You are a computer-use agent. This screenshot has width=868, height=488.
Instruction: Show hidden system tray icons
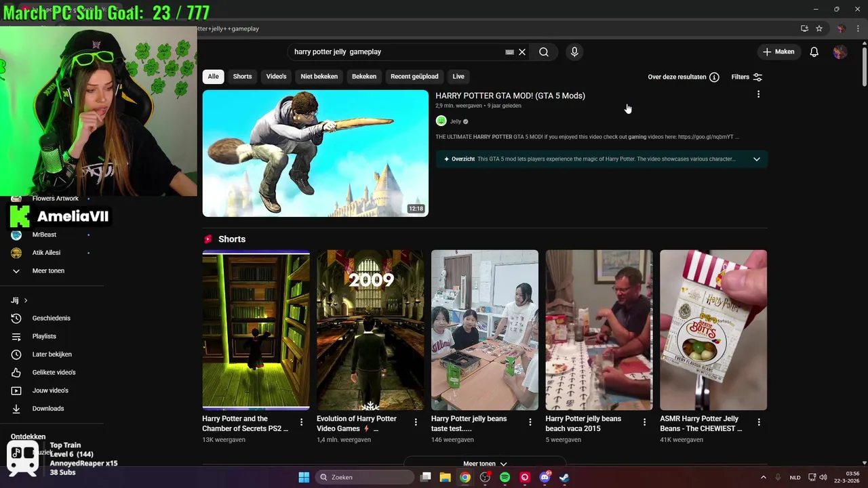tap(763, 477)
